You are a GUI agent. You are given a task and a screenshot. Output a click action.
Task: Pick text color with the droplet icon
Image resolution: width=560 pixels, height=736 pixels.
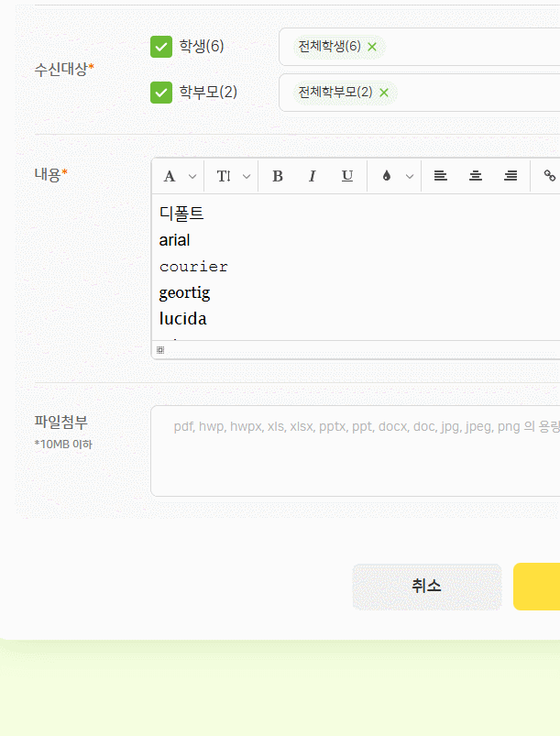[x=386, y=176]
